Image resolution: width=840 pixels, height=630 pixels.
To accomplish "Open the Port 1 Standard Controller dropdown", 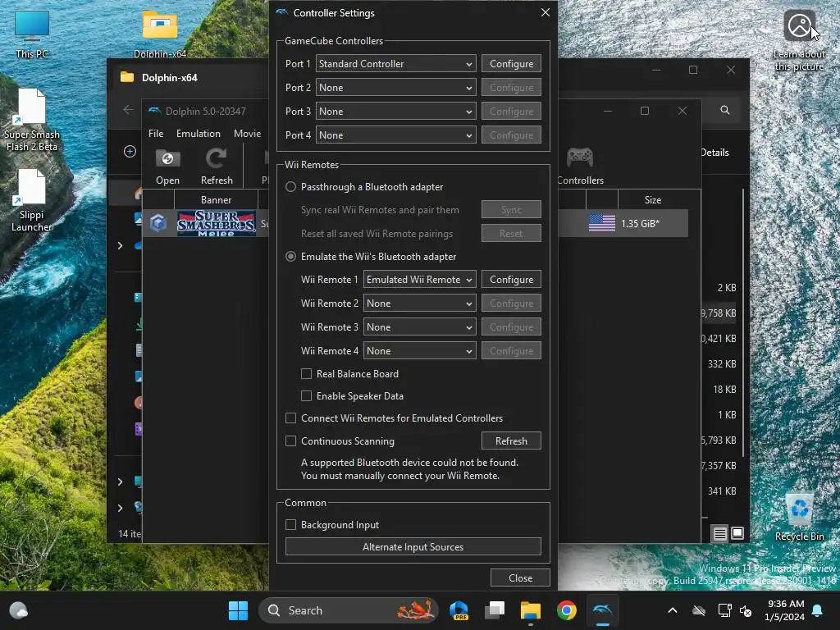I will 396,64.
